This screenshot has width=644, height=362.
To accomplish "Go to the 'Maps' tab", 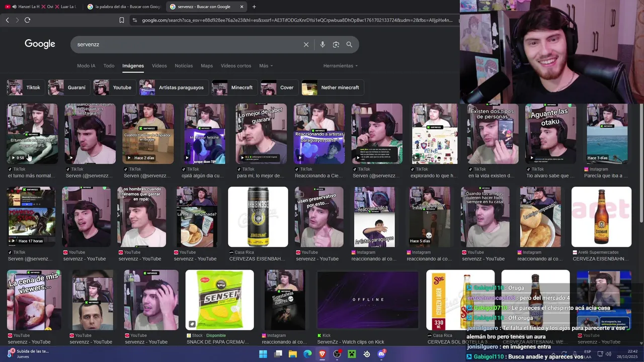I will point(207,66).
